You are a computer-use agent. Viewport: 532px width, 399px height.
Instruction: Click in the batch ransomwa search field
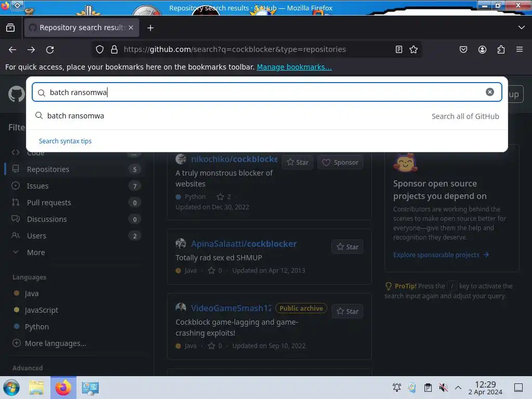tap(267, 92)
